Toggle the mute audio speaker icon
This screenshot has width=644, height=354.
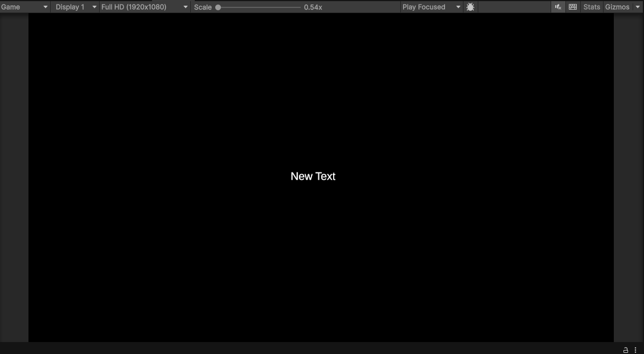tap(558, 7)
